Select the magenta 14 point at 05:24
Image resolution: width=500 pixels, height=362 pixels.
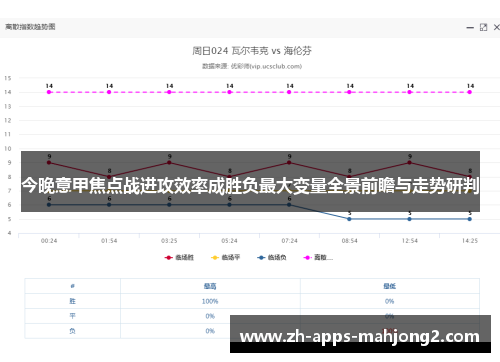point(229,92)
